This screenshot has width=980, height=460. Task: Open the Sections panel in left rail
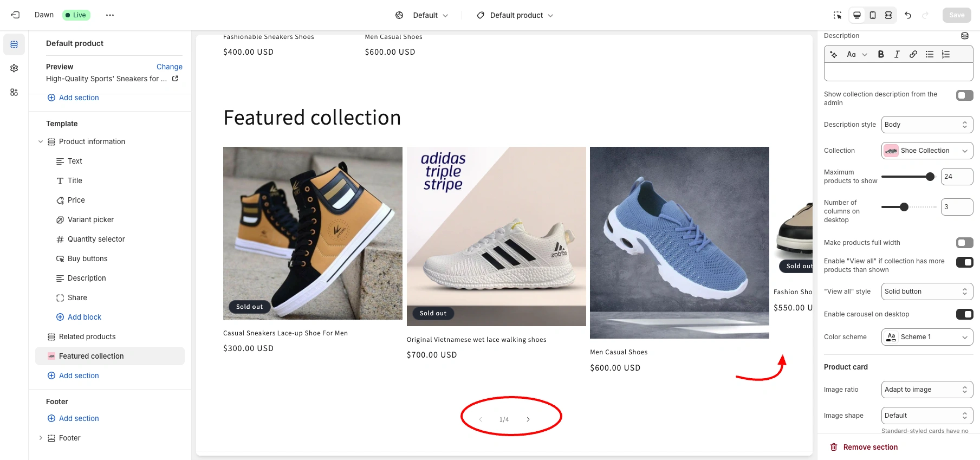click(14, 44)
